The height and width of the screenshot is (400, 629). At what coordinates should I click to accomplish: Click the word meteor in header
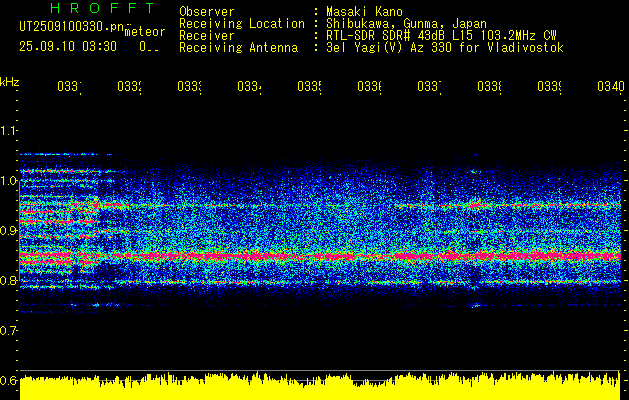145,32
